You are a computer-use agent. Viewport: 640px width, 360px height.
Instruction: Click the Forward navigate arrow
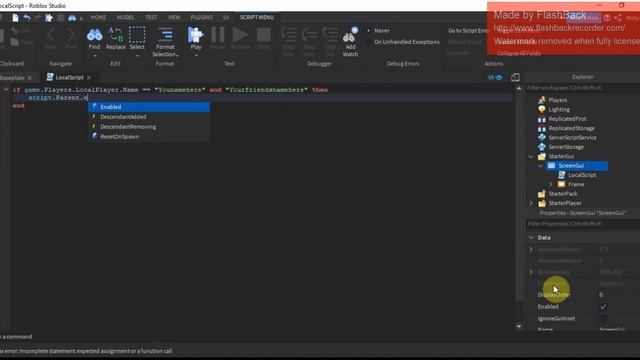[71, 35]
